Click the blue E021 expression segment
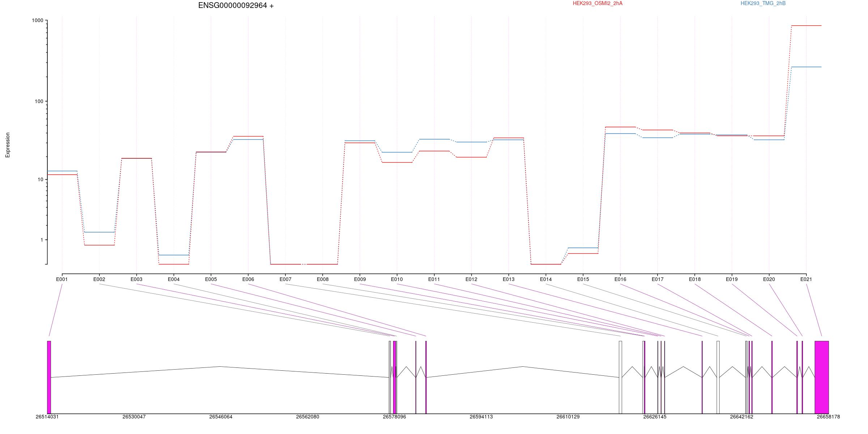Screen dimensions: 868x434 click(x=806, y=67)
